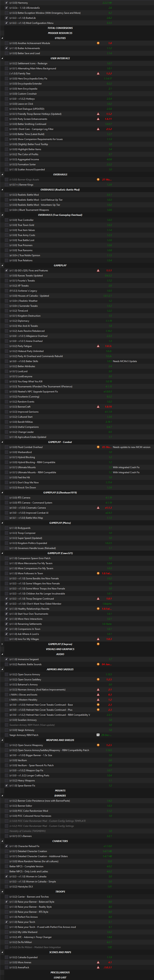
Task: Click warning icon for Party Screen Enhancements
Action: pos(98,119)
